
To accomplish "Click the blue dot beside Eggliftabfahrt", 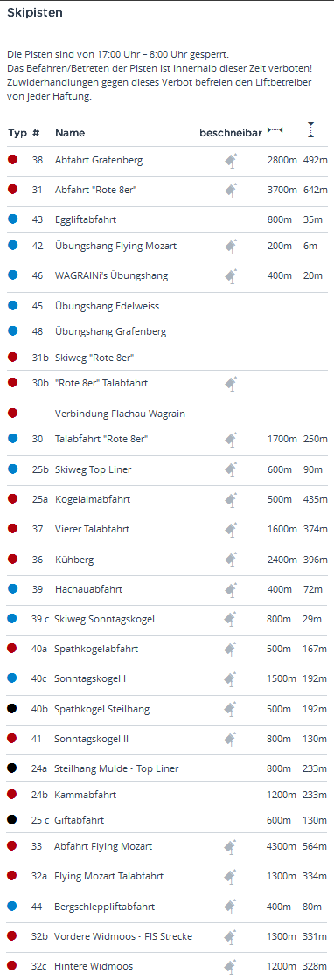I will [x=12, y=219].
